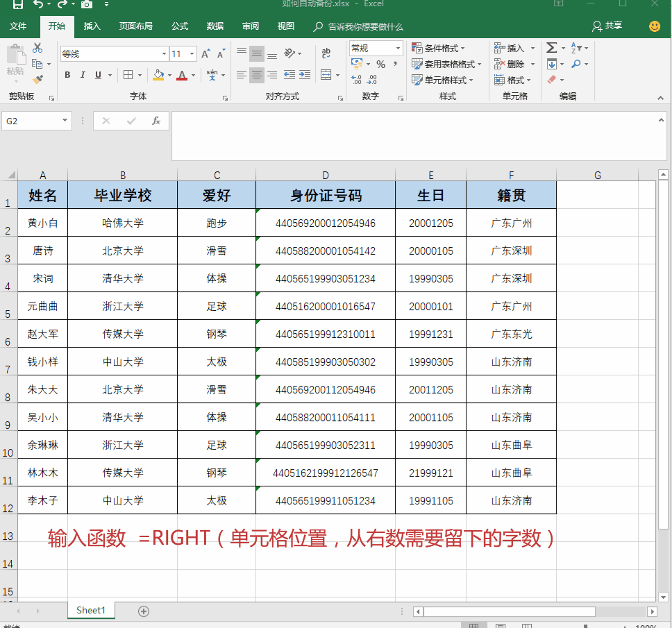This screenshot has width=672, height=628.
Task: Open 套用表格格式 table format menu
Action: click(x=446, y=64)
